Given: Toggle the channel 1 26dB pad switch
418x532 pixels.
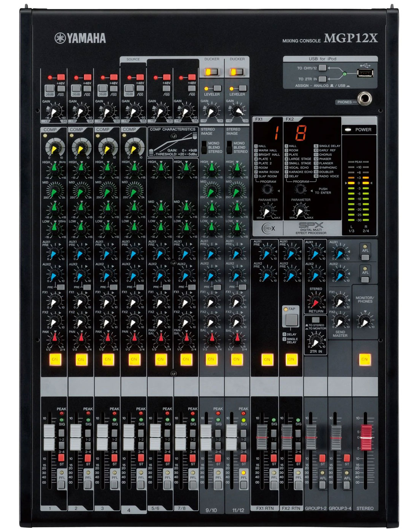Looking at the screenshot, I should (x=49, y=88).
